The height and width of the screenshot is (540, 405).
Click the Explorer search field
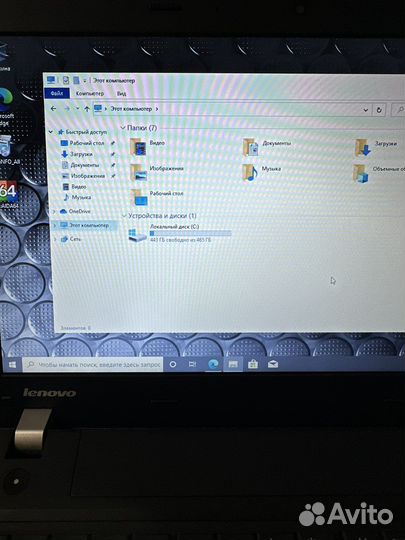tap(399, 110)
